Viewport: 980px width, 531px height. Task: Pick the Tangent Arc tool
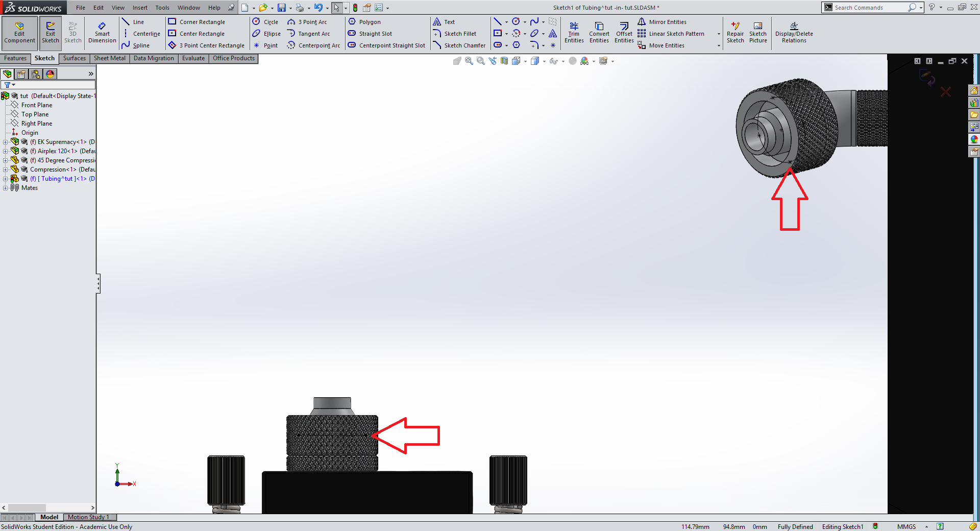pos(308,34)
